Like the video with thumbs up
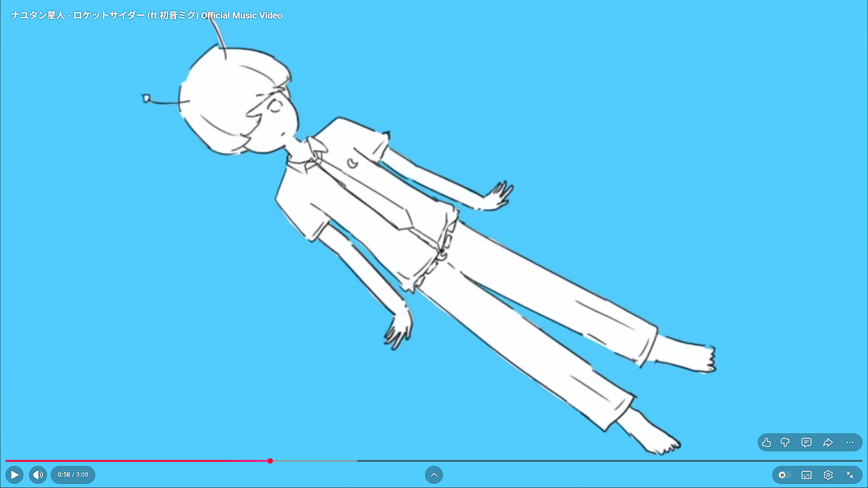The image size is (868, 488). click(x=766, y=442)
